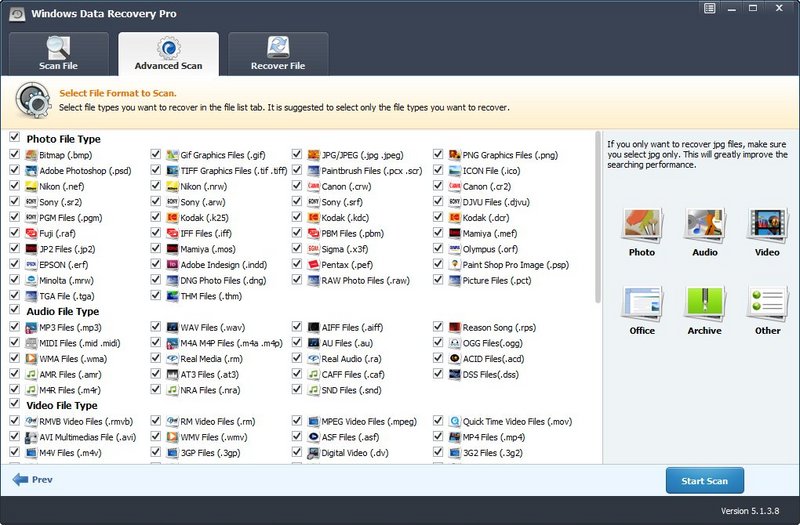
Task: Click the Digital Video (.dv) label
Action: [355, 453]
